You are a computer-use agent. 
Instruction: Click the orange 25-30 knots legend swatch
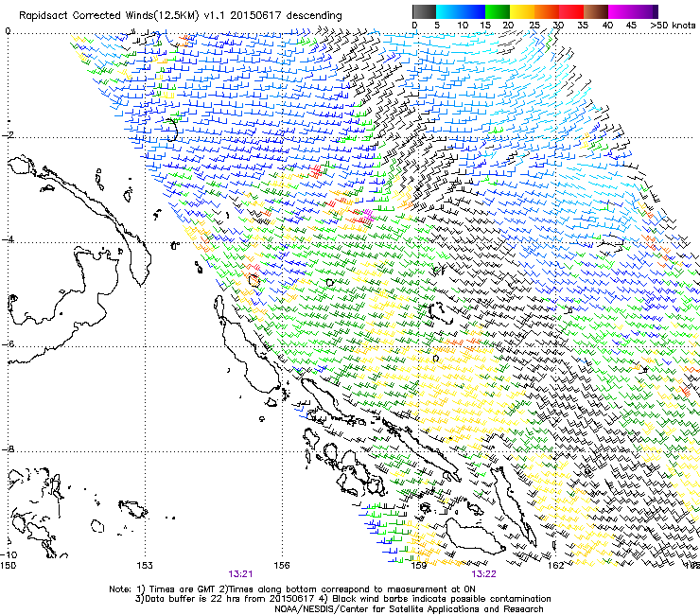(x=547, y=11)
